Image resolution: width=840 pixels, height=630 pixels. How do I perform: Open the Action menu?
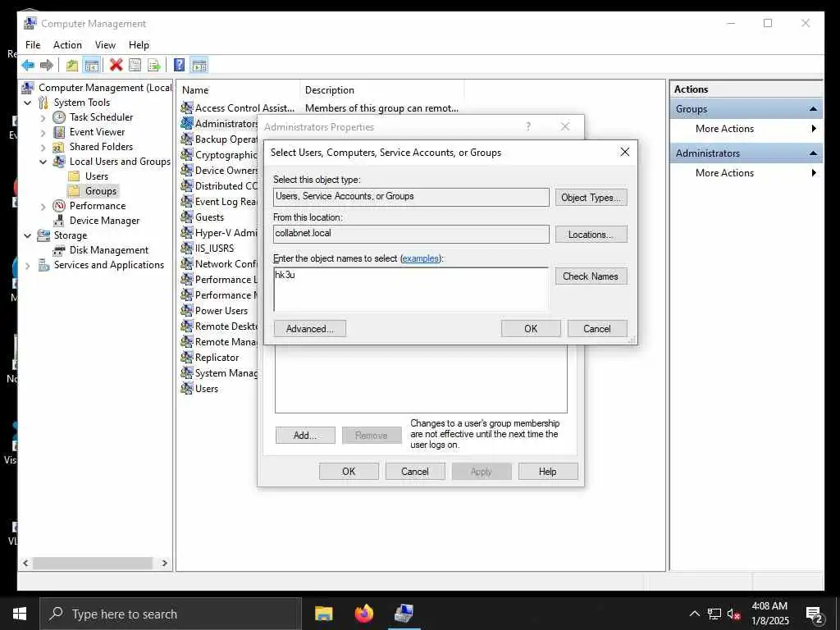(x=67, y=45)
